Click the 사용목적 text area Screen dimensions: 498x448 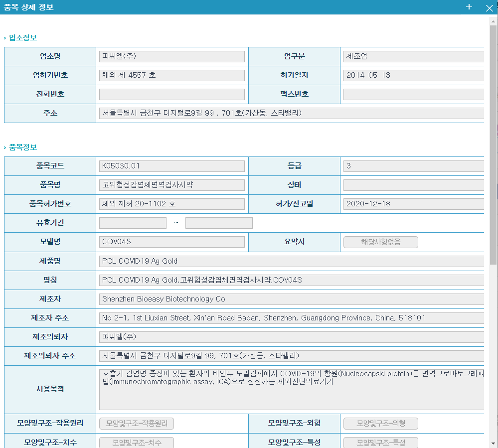[292, 390]
